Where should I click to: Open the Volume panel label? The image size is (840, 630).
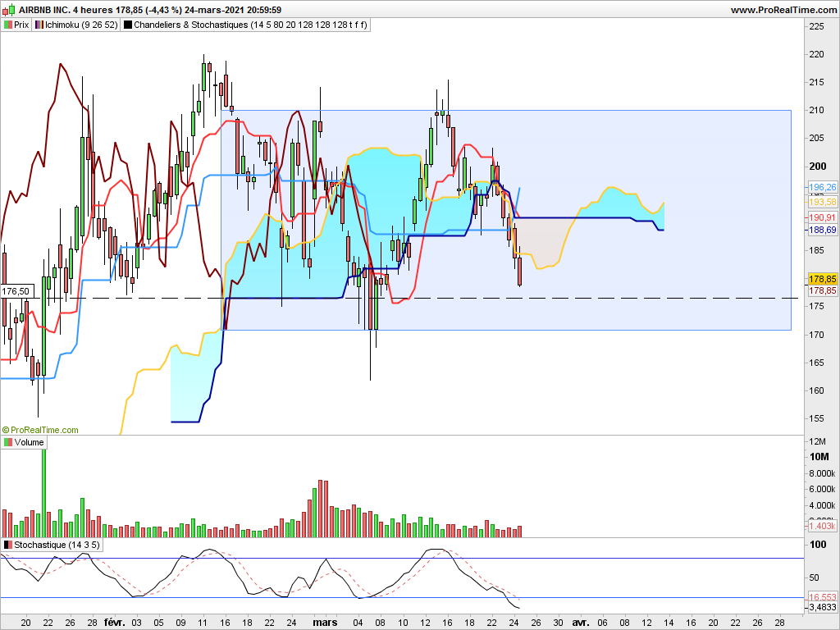tap(29, 442)
